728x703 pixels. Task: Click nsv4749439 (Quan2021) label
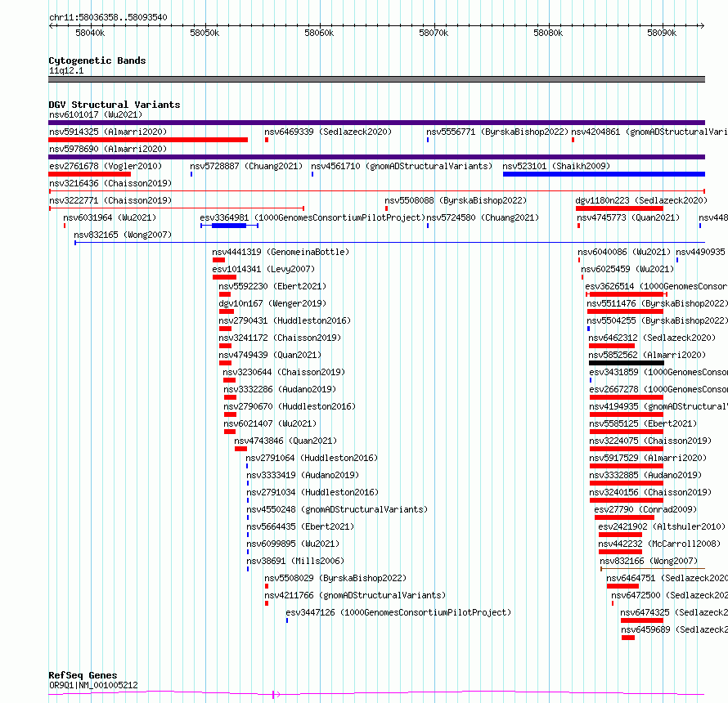(x=270, y=355)
